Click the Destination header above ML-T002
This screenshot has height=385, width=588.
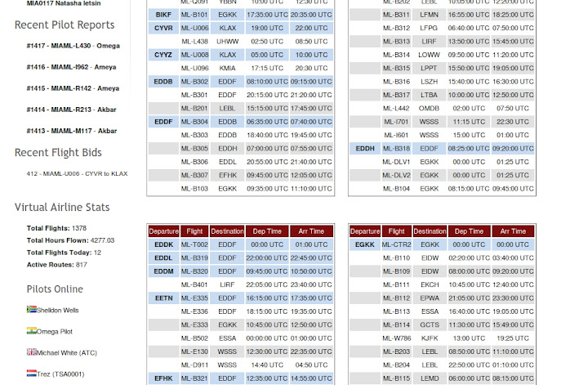coord(227,231)
